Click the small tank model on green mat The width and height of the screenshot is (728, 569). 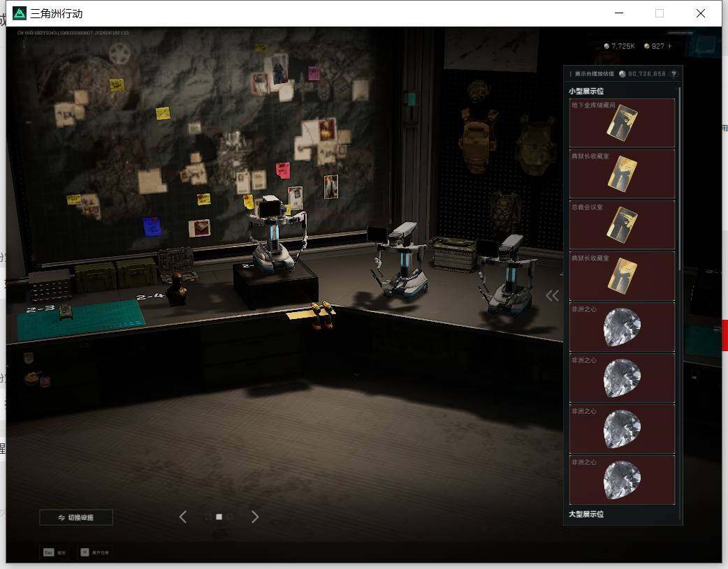[64, 311]
